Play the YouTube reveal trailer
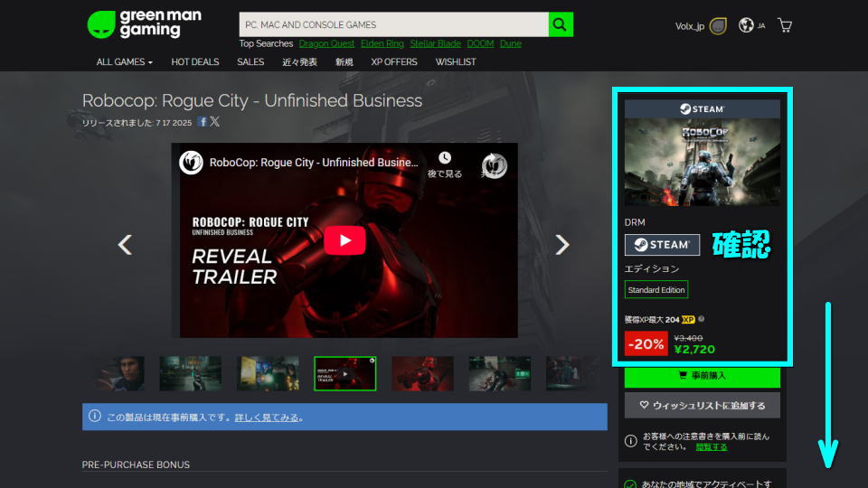 pos(344,240)
